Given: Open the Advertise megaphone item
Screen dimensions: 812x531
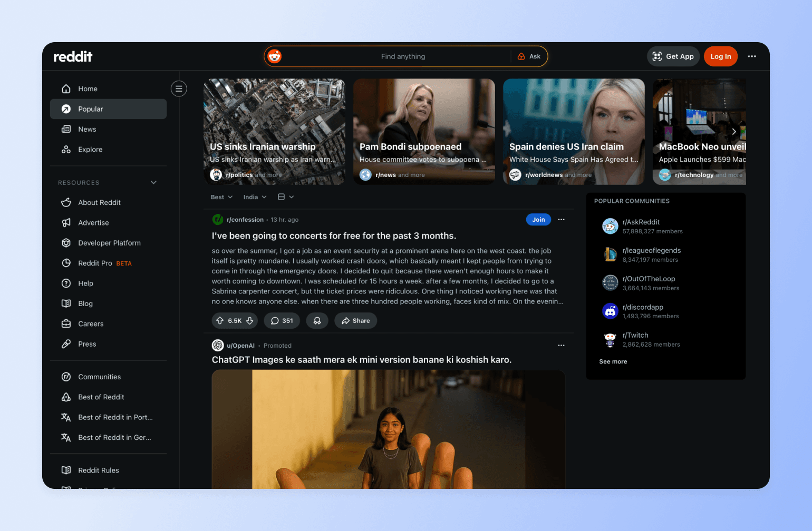Looking at the screenshot, I should click(93, 222).
